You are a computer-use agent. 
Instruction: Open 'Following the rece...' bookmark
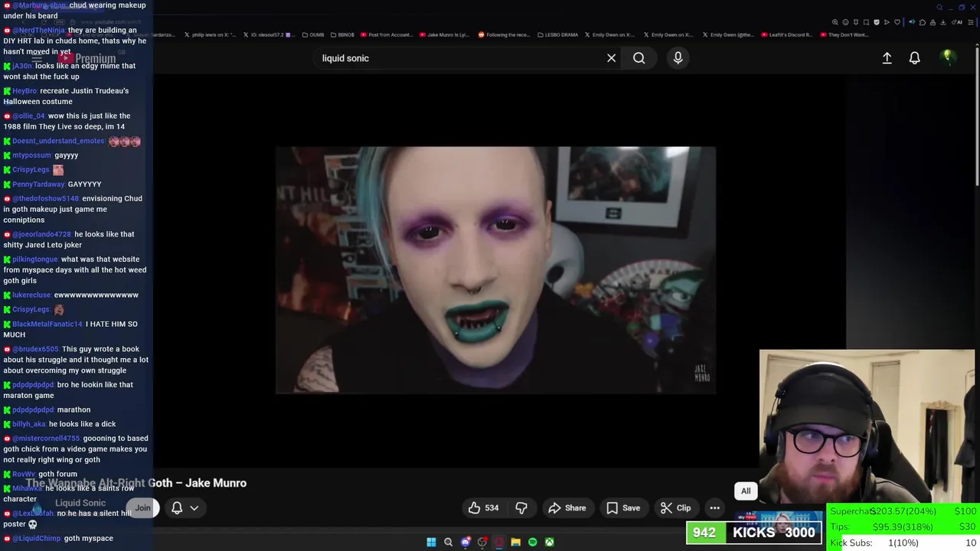tap(504, 34)
